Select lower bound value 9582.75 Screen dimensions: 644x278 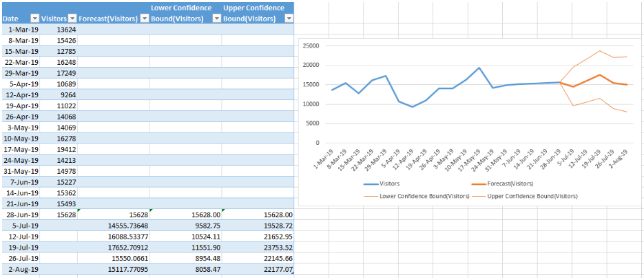click(186, 226)
